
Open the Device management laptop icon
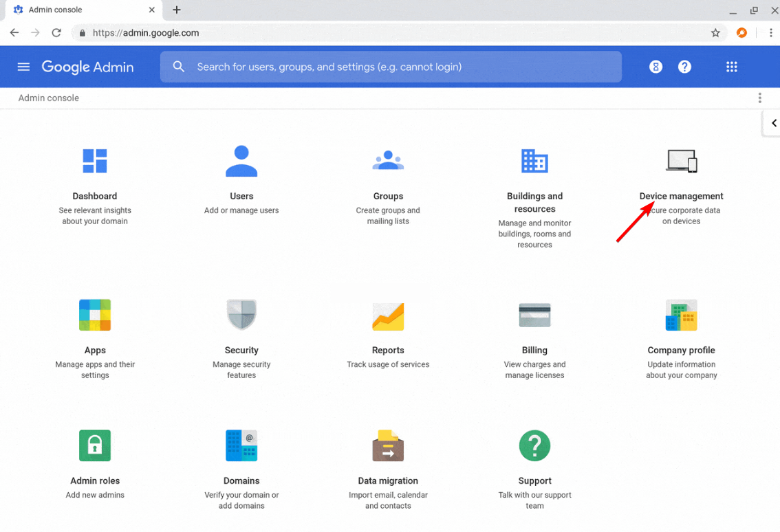(682, 161)
